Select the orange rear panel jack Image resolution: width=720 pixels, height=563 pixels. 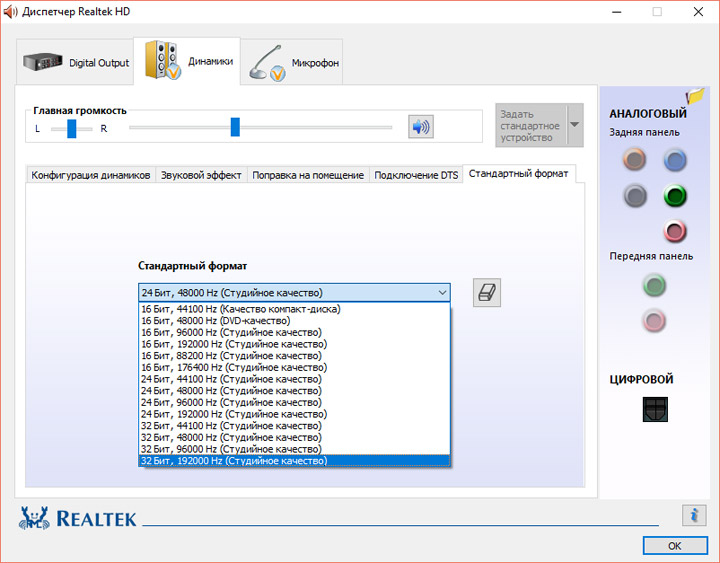click(635, 160)
